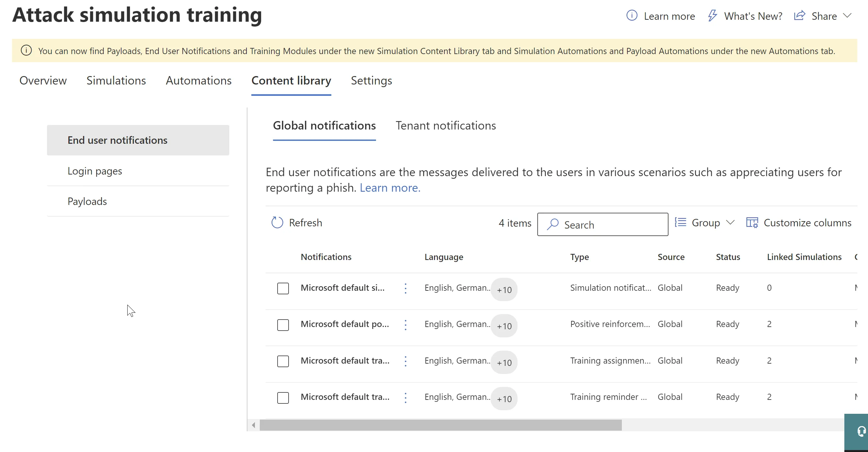Click the Learn more info icon
Viewport: 868px width, 452px height.
[632, 16]
